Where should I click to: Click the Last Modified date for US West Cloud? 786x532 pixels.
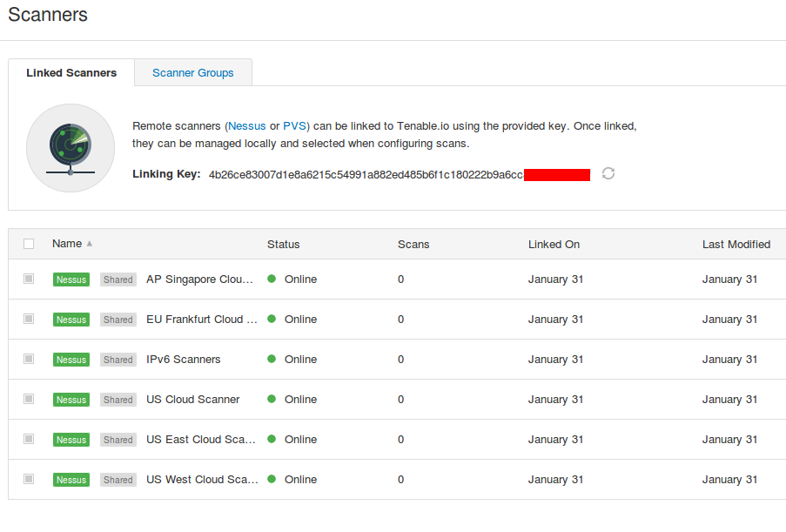(729, 480)
